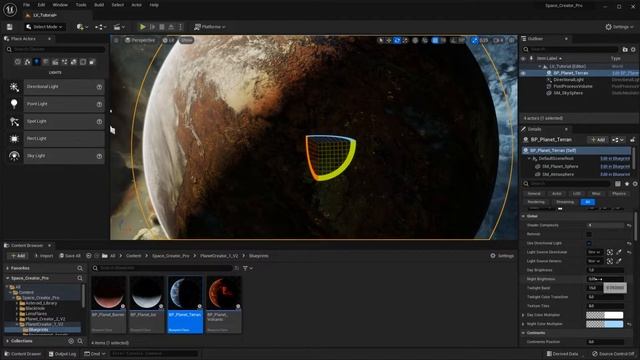The image size is (640, 360).
Task: Toggle angle snapping in the viewport toolbar
Action: (x=453, y=40)
